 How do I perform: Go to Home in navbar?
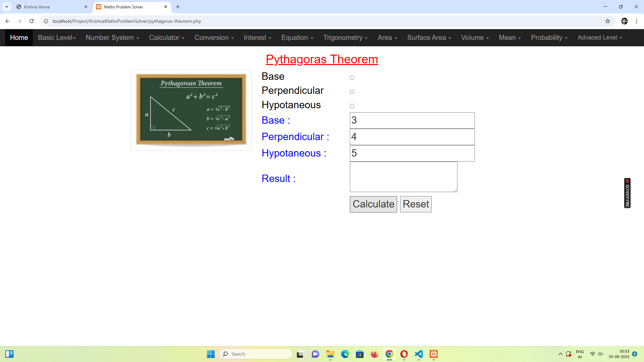19,38
